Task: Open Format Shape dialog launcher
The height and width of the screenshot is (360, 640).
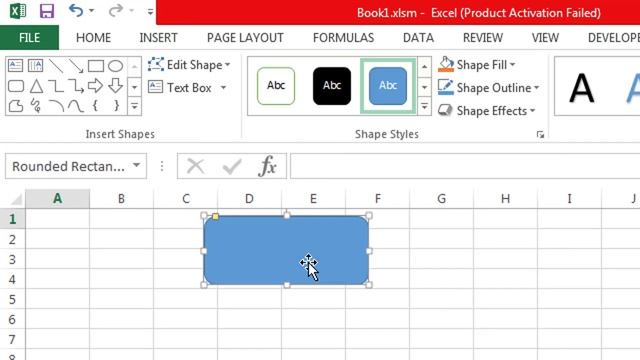Action: (x=540, y=135)
